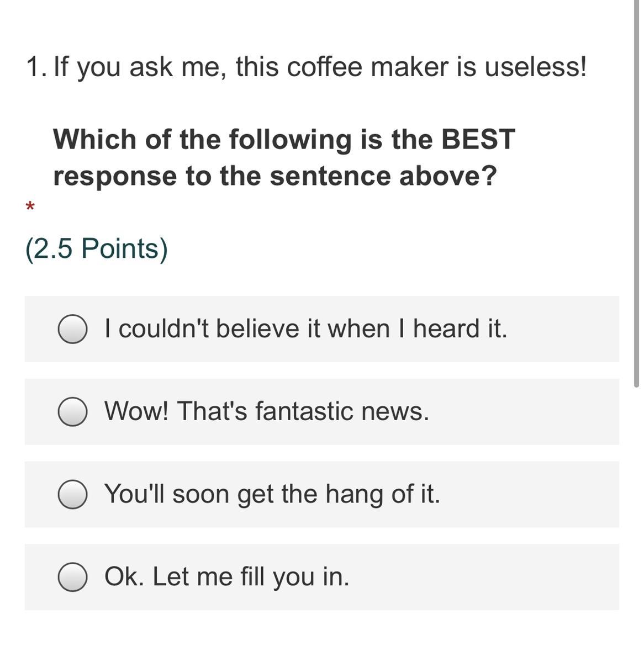
Task: Click the answer text "You'll soon get the hang of it."
Action: [x=272, y=494]
